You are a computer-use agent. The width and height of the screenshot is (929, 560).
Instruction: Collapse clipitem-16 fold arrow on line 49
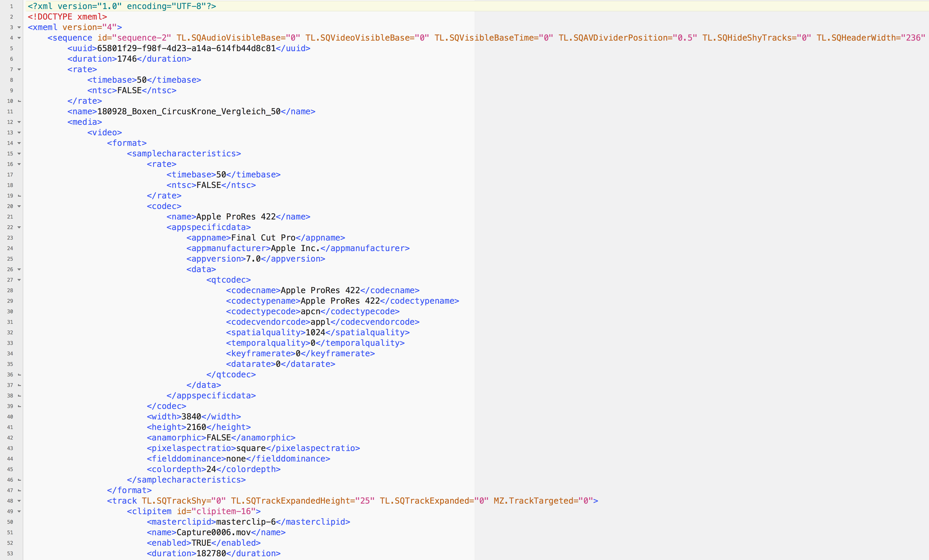pyautogui.click(x=19, y=512)
